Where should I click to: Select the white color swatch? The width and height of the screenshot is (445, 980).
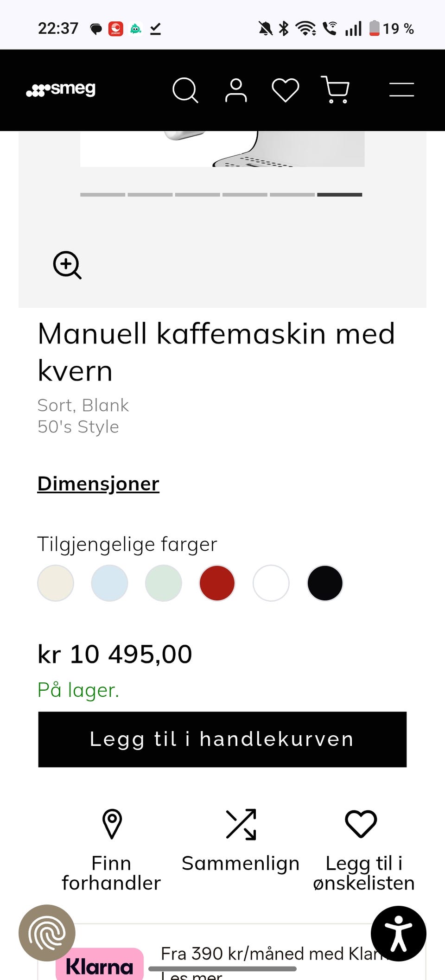coord(271,583)
